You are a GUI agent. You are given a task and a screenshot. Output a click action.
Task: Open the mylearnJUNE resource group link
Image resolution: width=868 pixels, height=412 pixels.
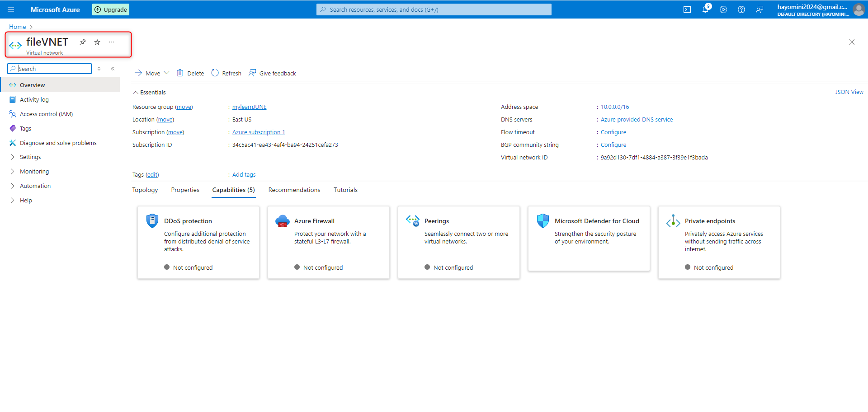pyautogui.click(x=250, y=107)
